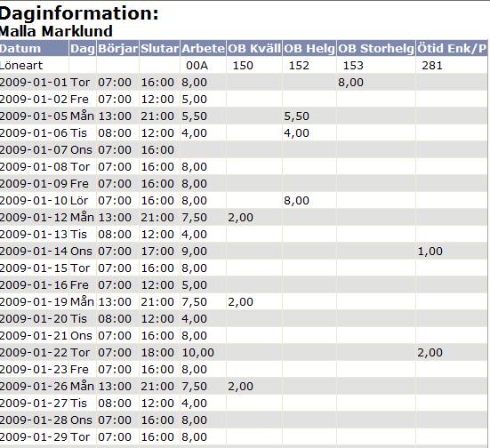Select the Löneart row label
Screen dimensions: 490x448
click(x=21, y=65)
